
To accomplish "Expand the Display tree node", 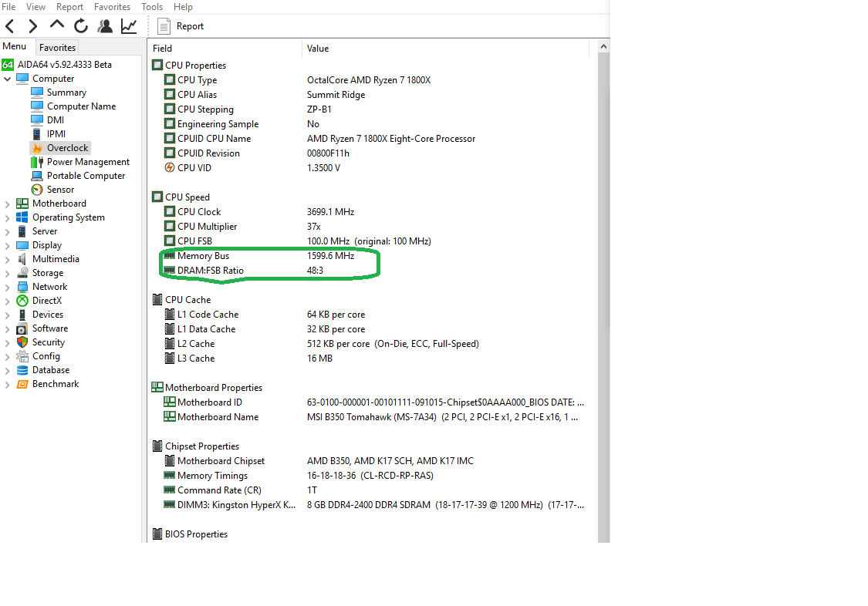I will click(x=7, y=245).
